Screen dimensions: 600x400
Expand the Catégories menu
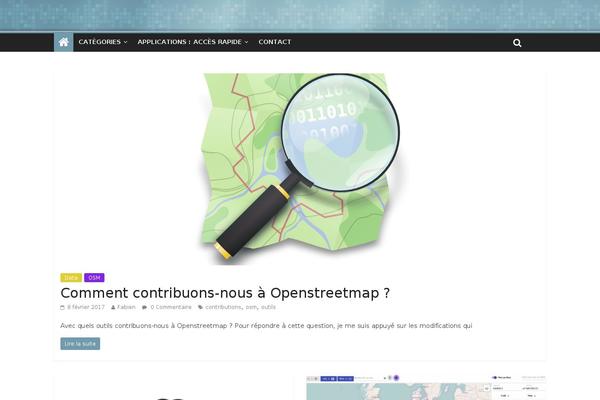103,42
